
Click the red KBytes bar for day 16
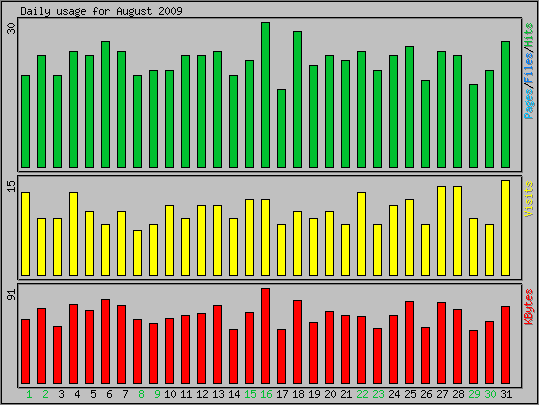265,336
